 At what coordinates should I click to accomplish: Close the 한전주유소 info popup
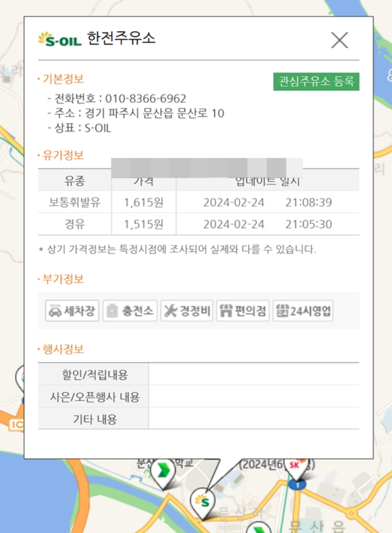339,40
